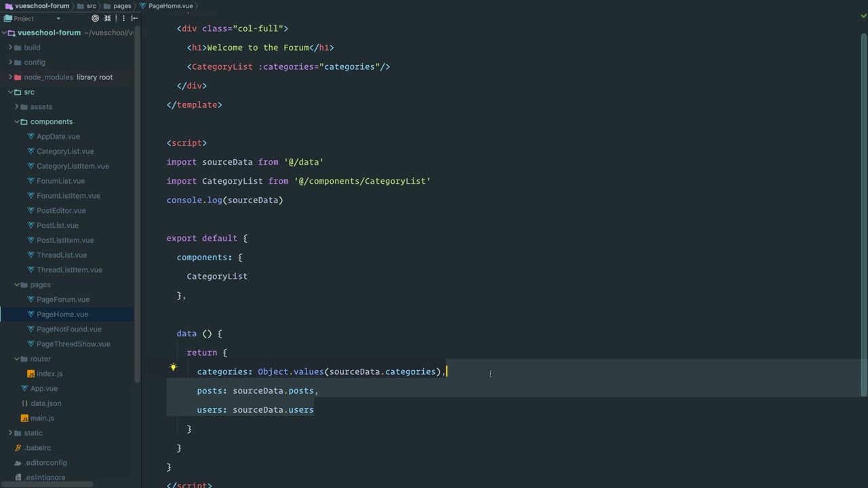Open PostListItem.vue in the tree
This screenshot has height=488, width=868.
(65, 241)
